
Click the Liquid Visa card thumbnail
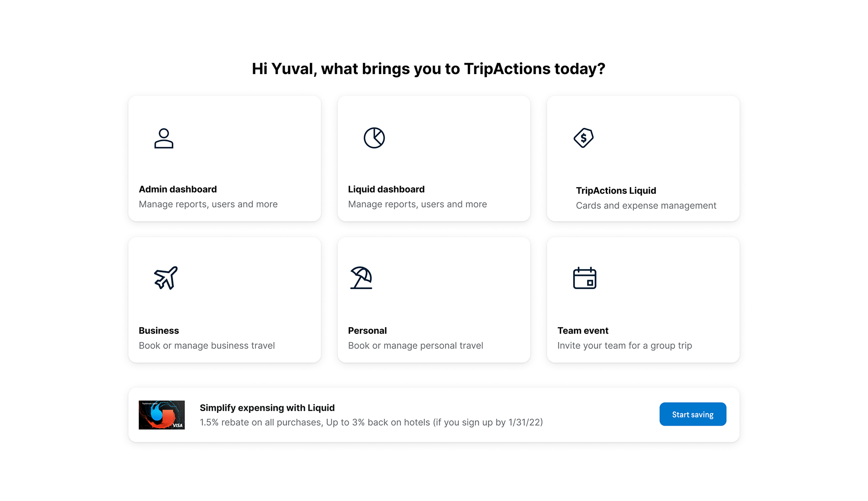tap(162, 415)
